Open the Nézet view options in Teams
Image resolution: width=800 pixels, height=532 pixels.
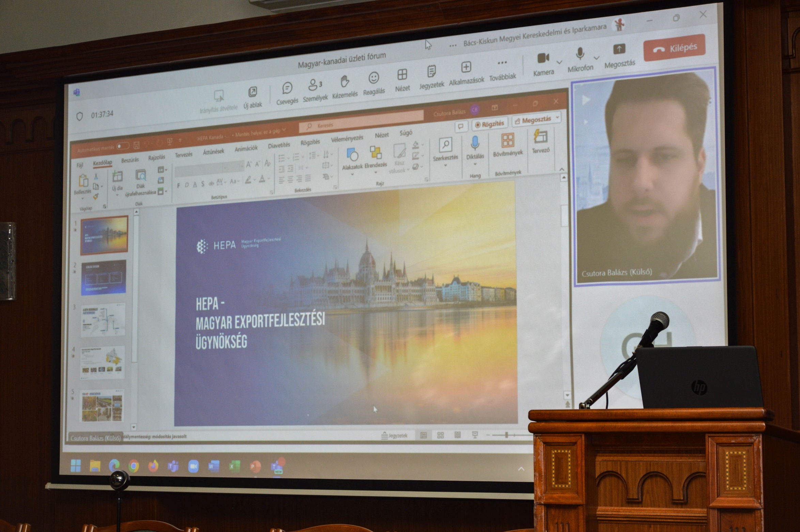coord(402,80)
